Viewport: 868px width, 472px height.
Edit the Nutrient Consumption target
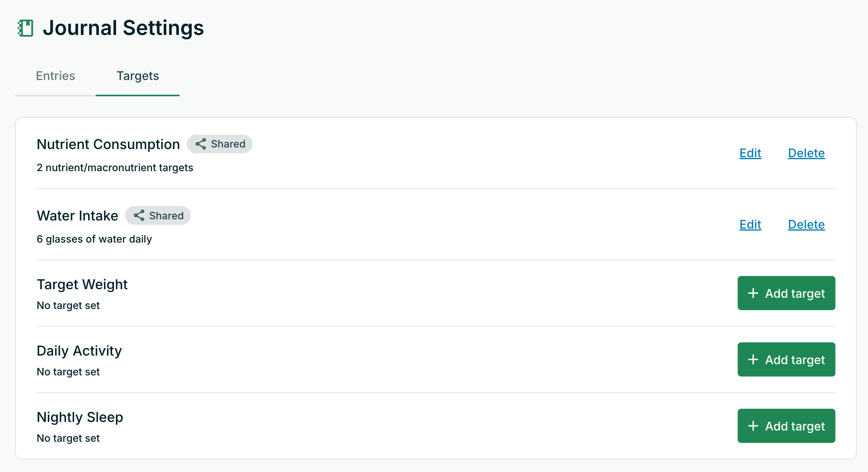(750, 153)
